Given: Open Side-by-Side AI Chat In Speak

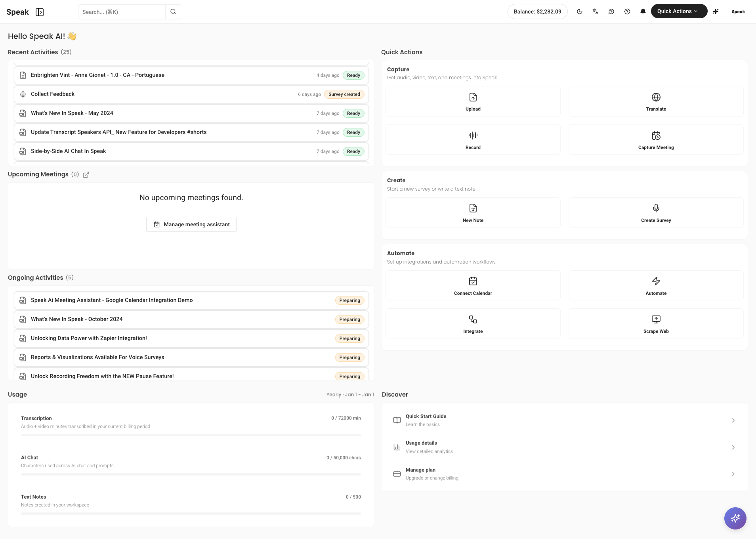Looking at the screenshot, I should 191,151.
